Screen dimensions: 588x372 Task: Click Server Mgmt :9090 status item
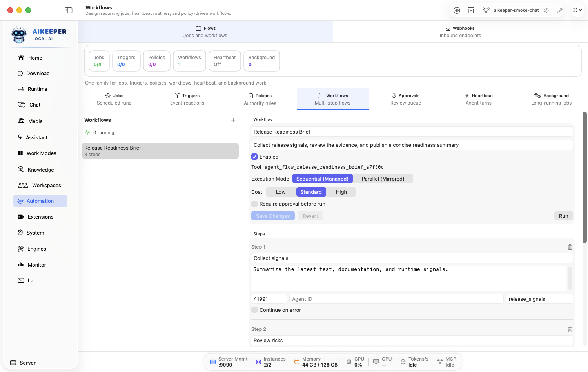(x=229, y=362)
